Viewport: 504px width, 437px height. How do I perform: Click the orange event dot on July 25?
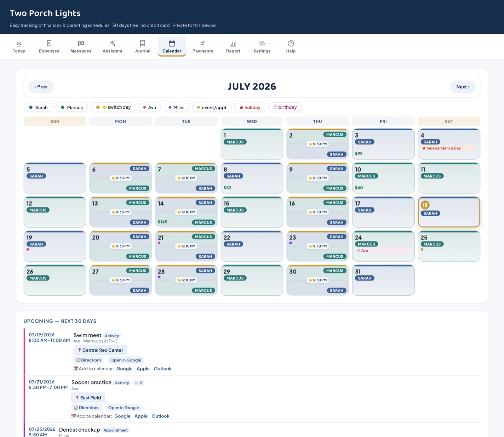[422, 249]
